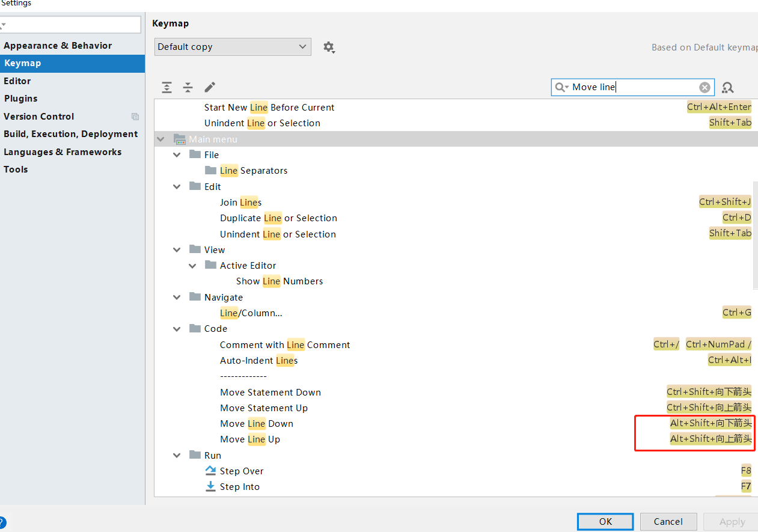Click the Ctrl+NumPad / shortcut label
Screen dimensions: 758x532
click(x=719, y=344)
